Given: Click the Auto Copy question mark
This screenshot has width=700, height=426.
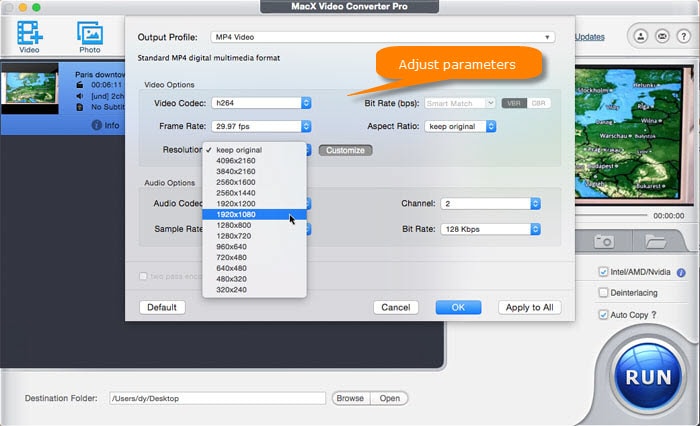Looking at the screenshot, I should pyautogui.click(x=654, y=315).
